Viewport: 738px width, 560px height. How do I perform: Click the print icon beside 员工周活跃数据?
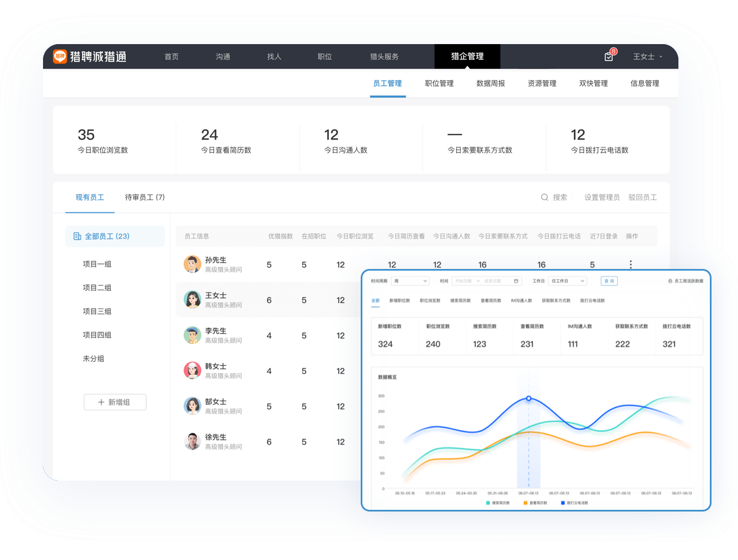coord(670,281)
